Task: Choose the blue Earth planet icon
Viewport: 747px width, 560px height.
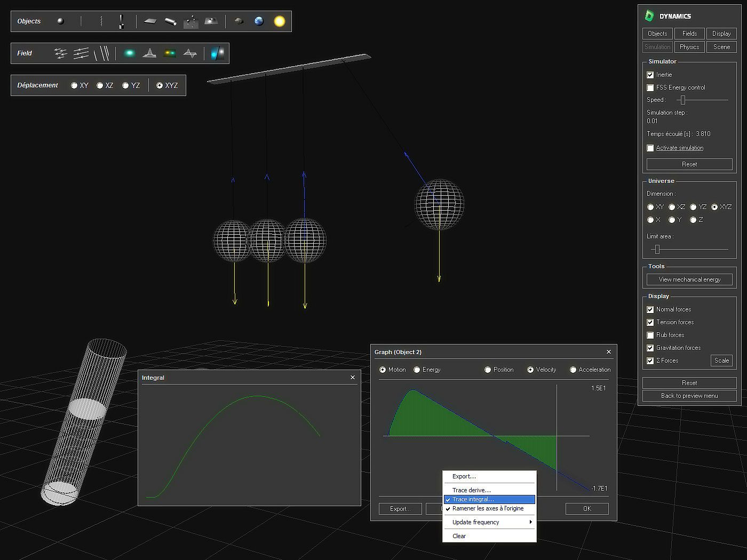Action: (x=259, y=21)
